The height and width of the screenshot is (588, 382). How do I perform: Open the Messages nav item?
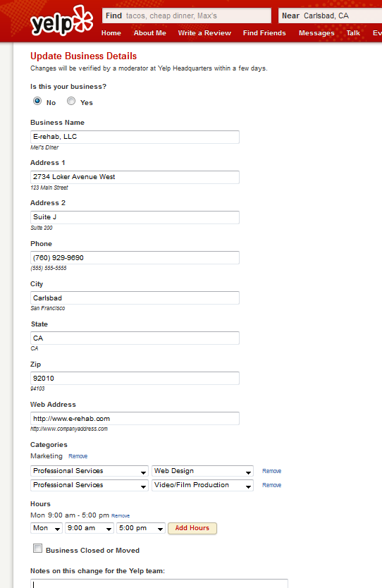coord(316,33)
